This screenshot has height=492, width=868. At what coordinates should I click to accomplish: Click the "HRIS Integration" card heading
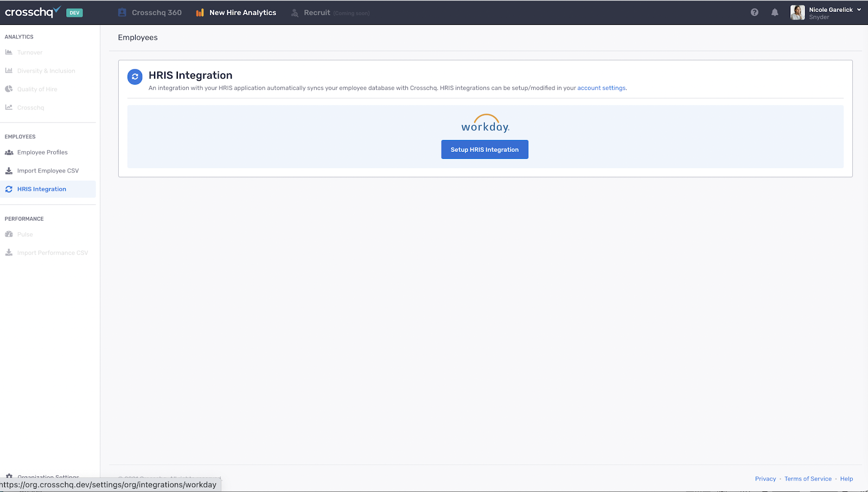coord(190,75)
